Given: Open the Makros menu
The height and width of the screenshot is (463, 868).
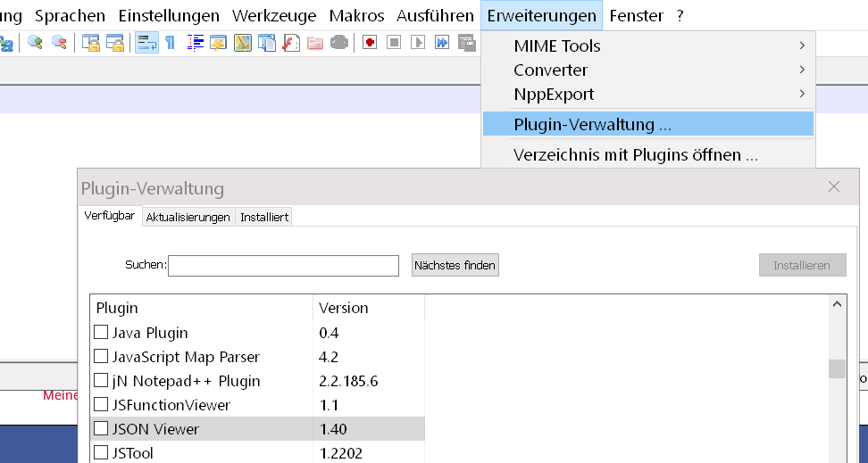Looking at the screenshot, I should pyautogui.click(x=356, y=15).
